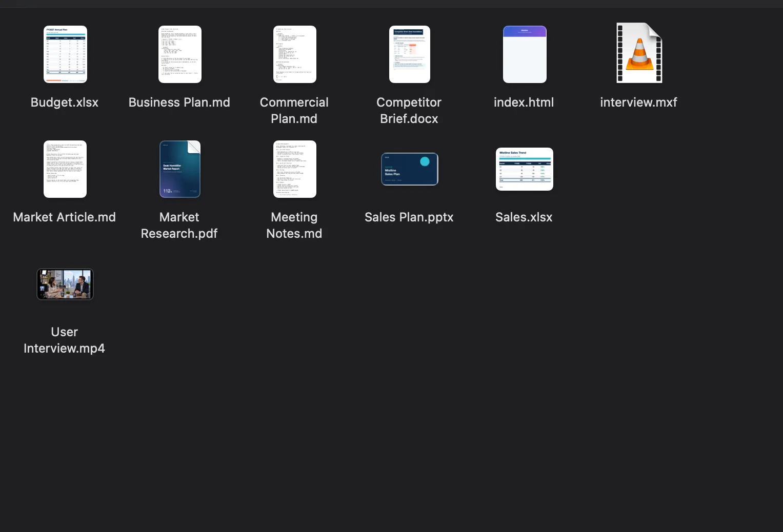Click the "Meeting Notes.md" name label
783x532 pixels.
[294, 226]
